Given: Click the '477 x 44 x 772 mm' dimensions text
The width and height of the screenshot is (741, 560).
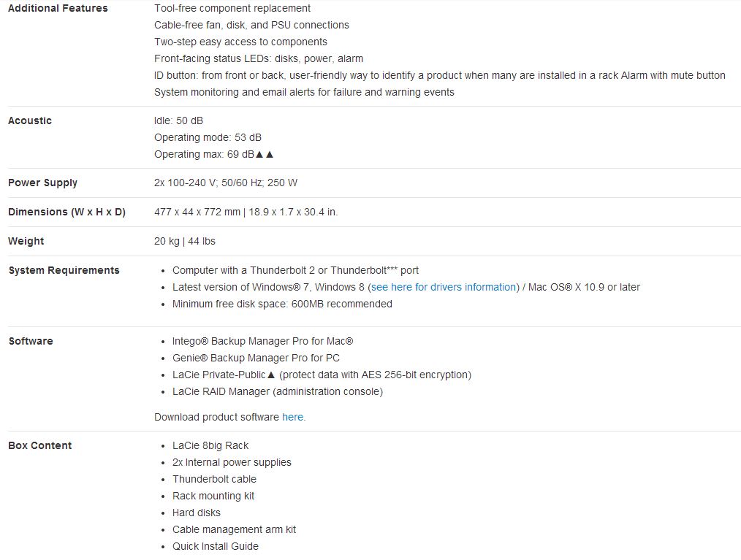Looking at the screenshot, I should 197,212.
